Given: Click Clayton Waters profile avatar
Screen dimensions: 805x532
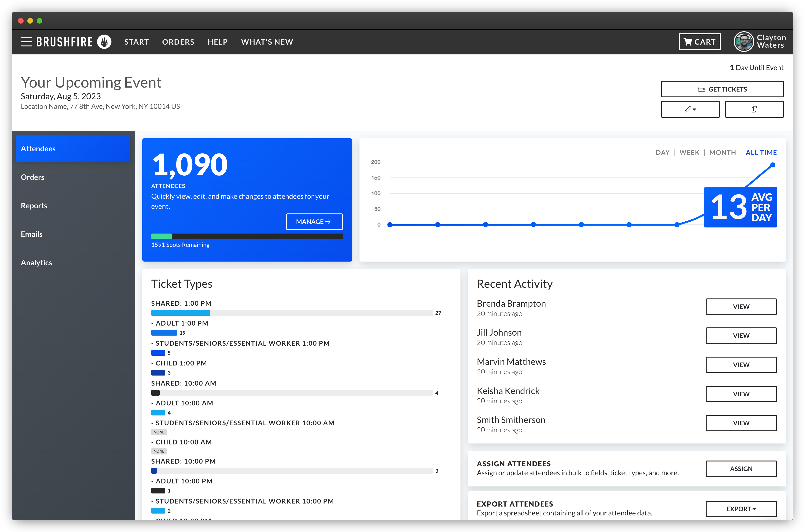Looking at the screenshot, I should click(743, 42).
